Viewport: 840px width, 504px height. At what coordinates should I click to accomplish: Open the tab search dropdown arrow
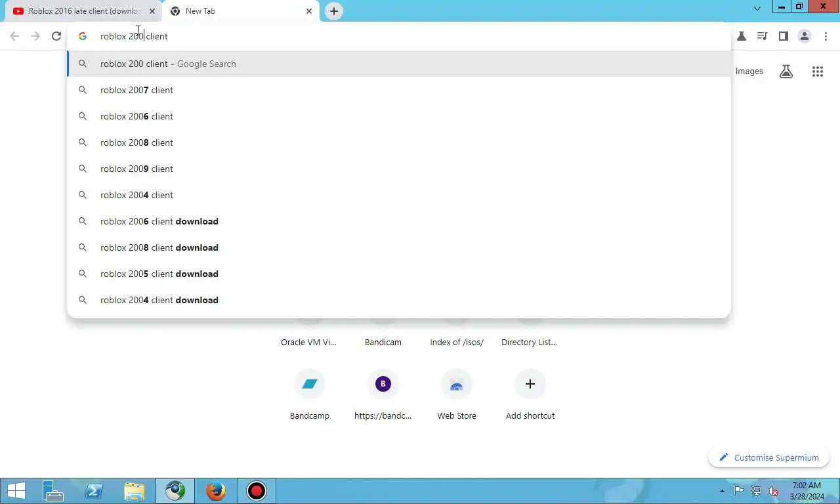757,9
